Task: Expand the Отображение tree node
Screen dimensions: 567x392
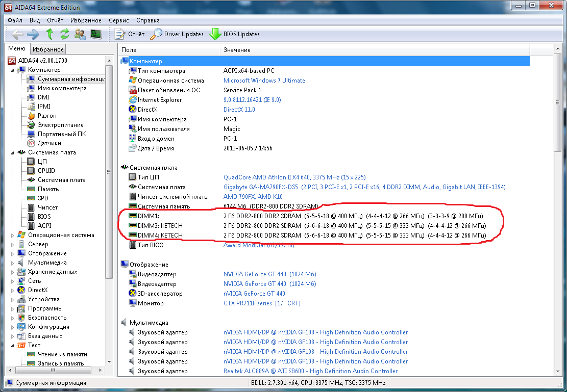Action: pos(12,254)
